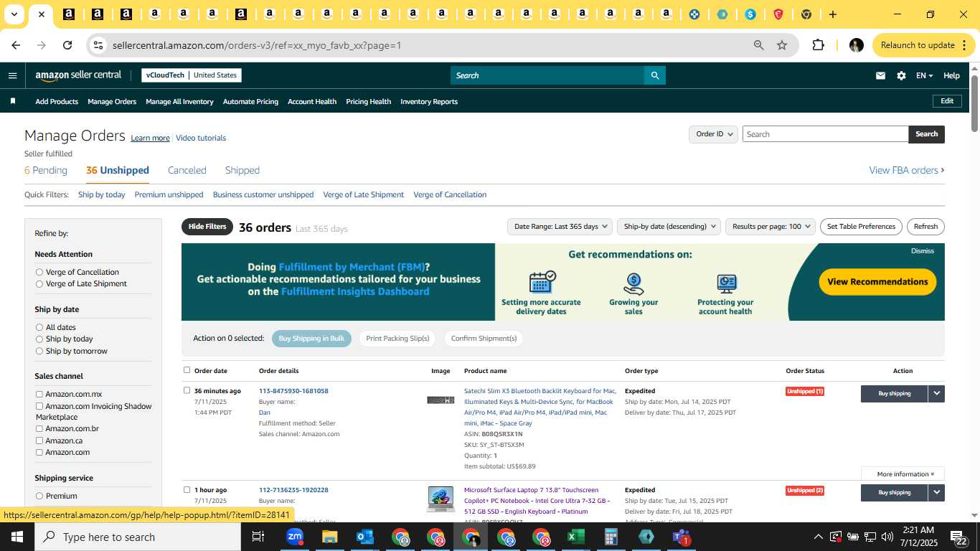Open Chrome three-dot menu
The width and height of the screenshot is (980, 551).
964,45
